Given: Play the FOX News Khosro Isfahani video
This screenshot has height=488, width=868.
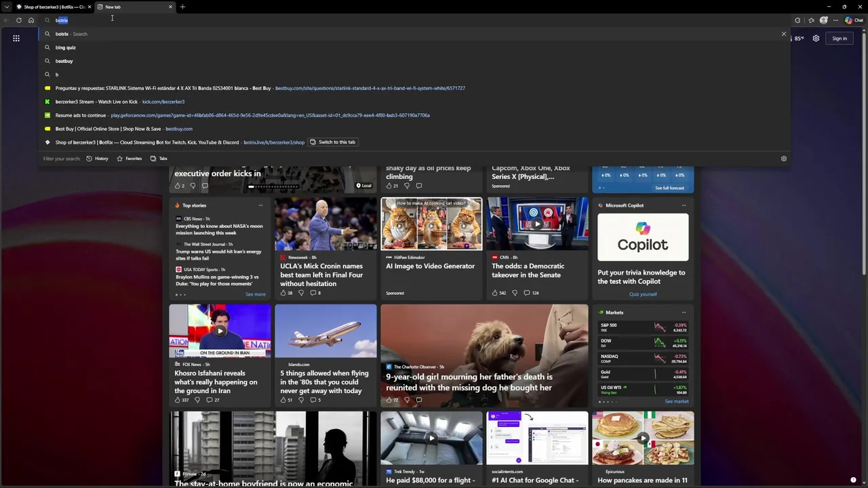Looking at the screenshot, I should pyautogui.click(x=220, y=331).
